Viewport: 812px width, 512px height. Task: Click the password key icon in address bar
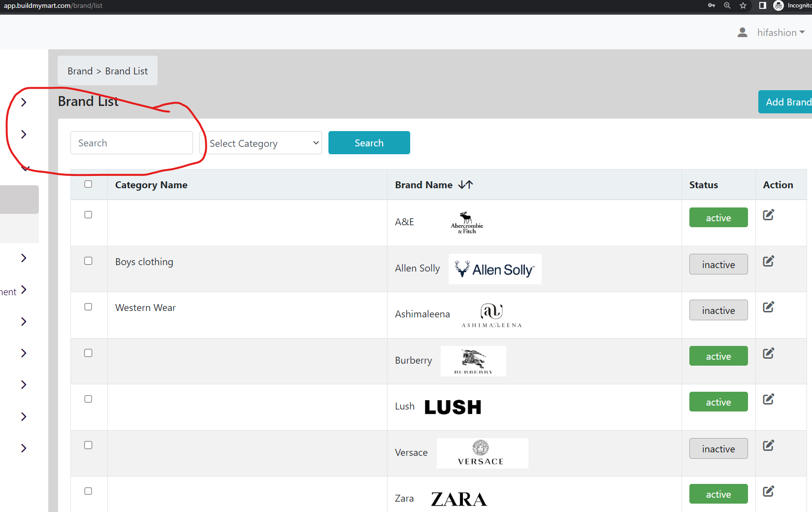[x=712, y=5]
